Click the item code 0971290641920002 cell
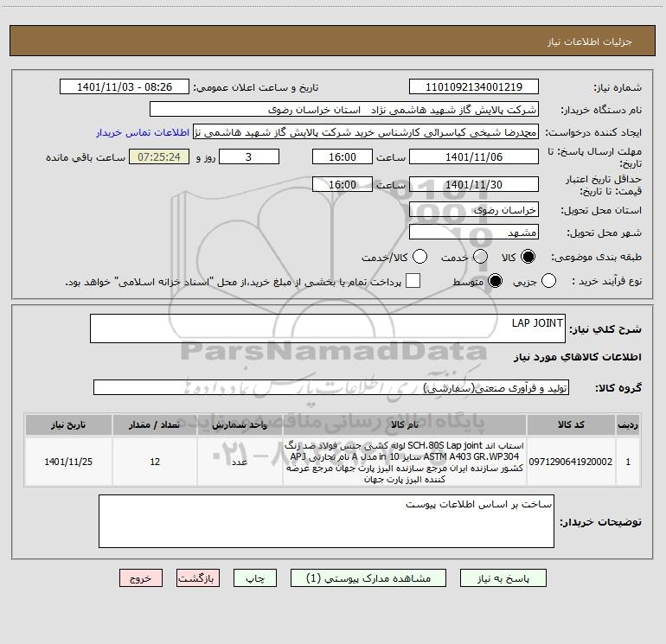Viewport: 666px width, 644px height. (x=571, y=462)
